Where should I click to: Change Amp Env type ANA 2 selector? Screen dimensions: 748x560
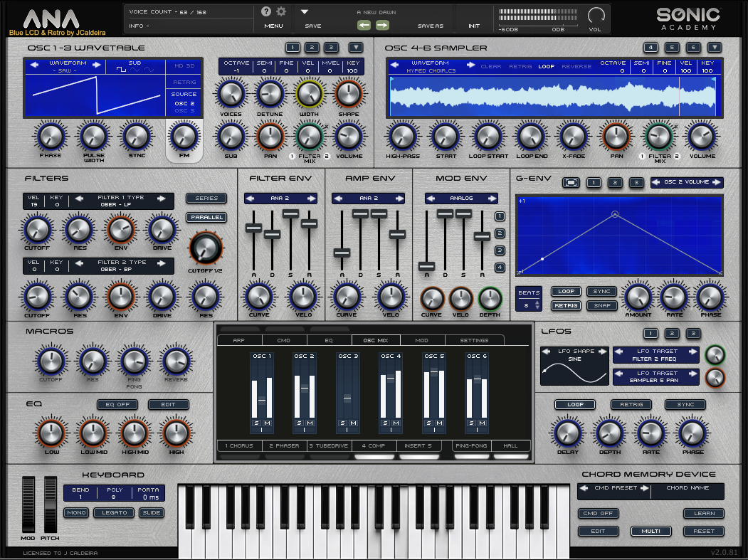pos(368,198)
